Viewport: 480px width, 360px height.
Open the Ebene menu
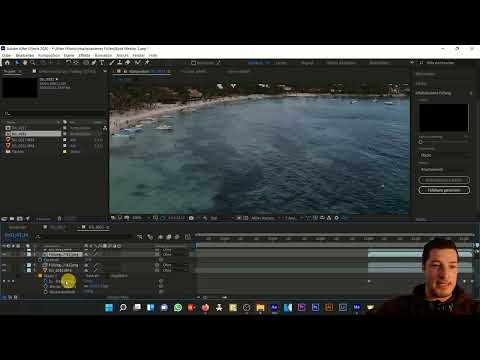coord(69,55)
